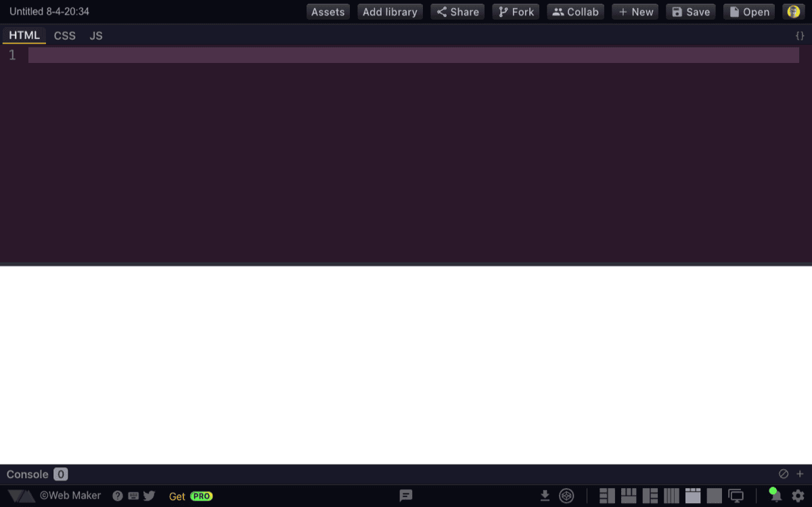812x507 pixels.
Task: Open Web Maker settings with the gear icon
Action: tap(798, 495)
